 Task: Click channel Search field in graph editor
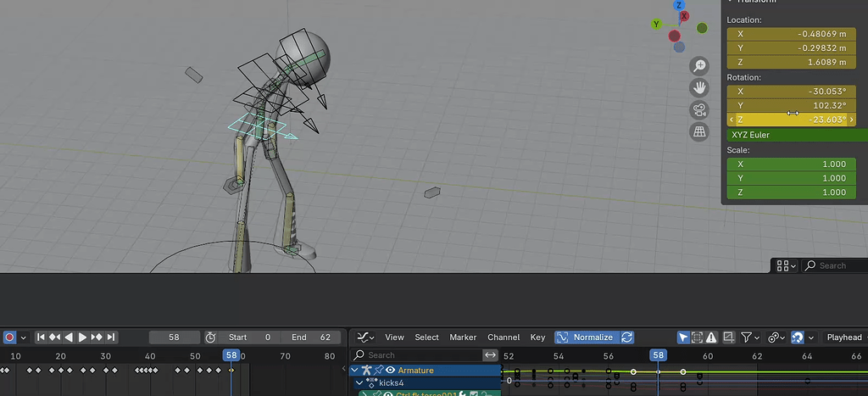(418, 355)
